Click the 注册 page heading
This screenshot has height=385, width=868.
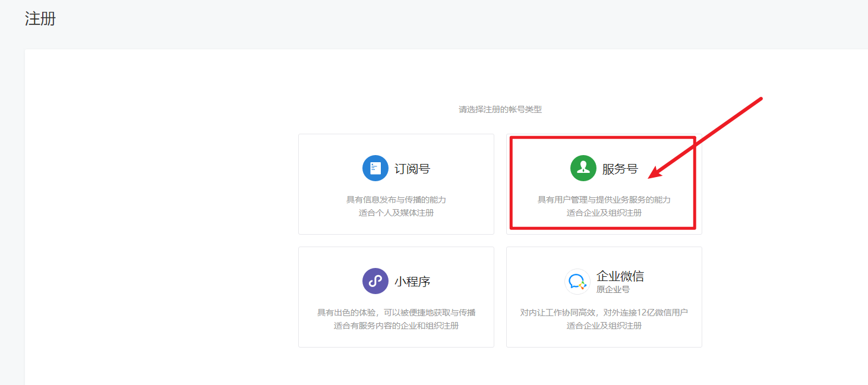pos(40,19)
